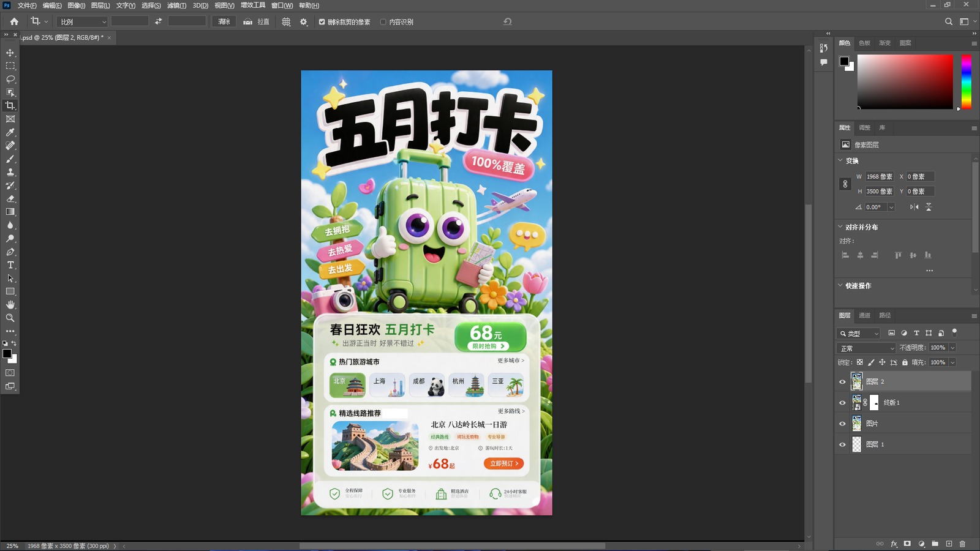This screenshot has width=980, height=551.
Task: Open crop settings gear menu
Action: point(303,21)
